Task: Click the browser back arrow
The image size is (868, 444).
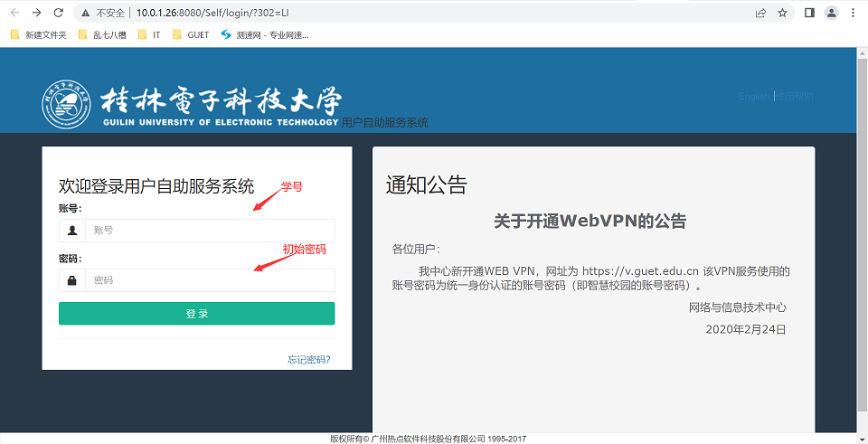Action: [14, 14]
